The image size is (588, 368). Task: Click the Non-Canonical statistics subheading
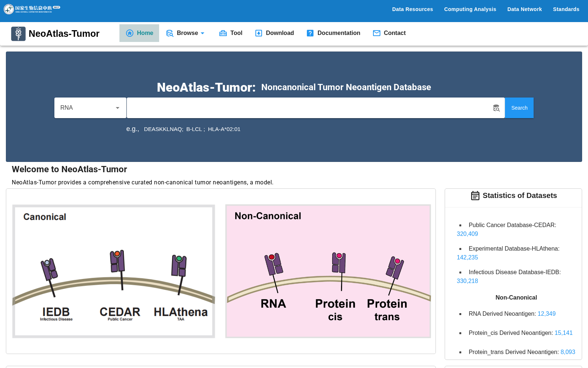coord(516,298)
